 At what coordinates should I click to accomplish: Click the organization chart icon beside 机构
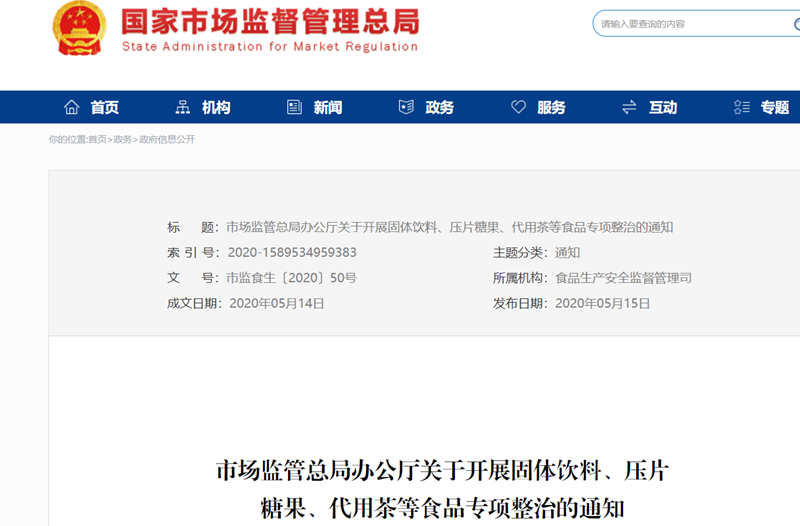pyautogui.click(x=183, y=107)
